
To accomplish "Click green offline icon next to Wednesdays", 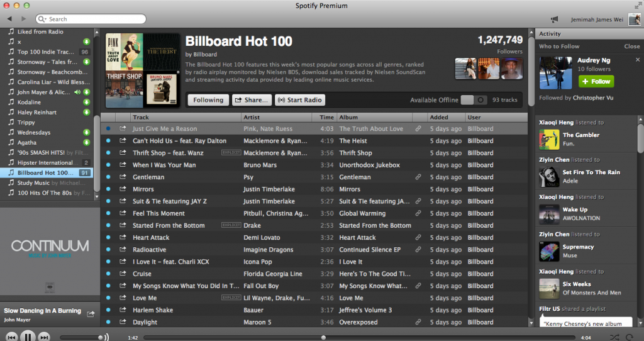I will point(86,132).
